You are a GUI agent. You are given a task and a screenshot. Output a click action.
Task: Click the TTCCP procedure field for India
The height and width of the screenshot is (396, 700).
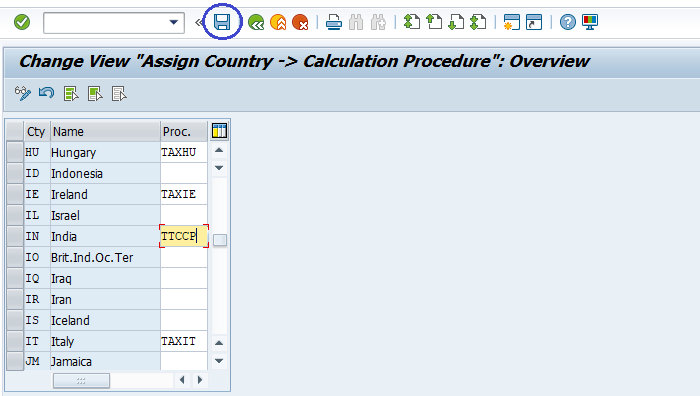(x=184, y=236)
